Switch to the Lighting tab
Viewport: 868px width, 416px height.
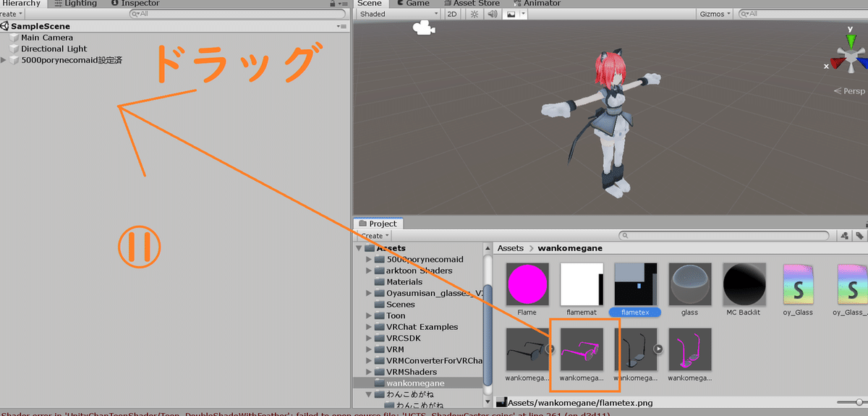pyautogui.click(x=76, y=4)
